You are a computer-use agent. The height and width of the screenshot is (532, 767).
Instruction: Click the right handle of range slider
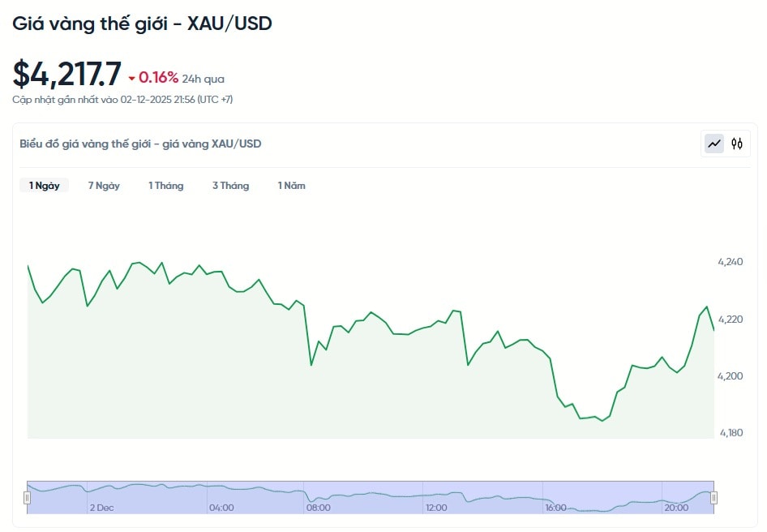tap(714, 497)
